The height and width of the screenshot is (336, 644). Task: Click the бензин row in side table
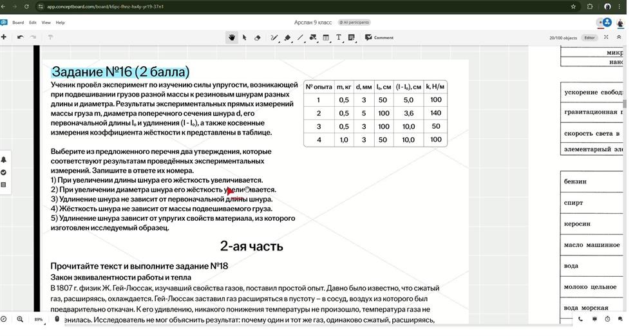[x=592, y=182]
